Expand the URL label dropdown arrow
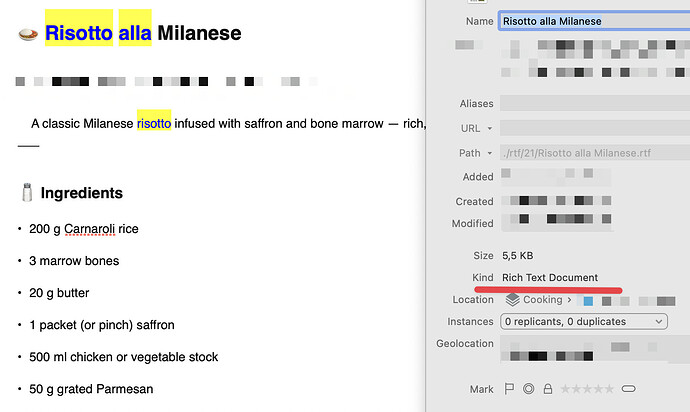Viewport: 690px width, 412px height. [x=490, y=129]
